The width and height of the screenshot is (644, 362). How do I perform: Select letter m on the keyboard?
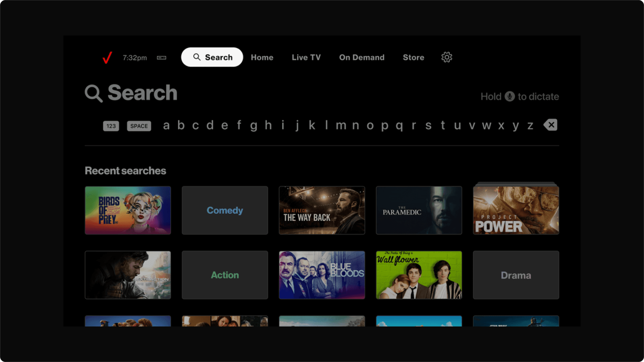click(x=341, y=125)
